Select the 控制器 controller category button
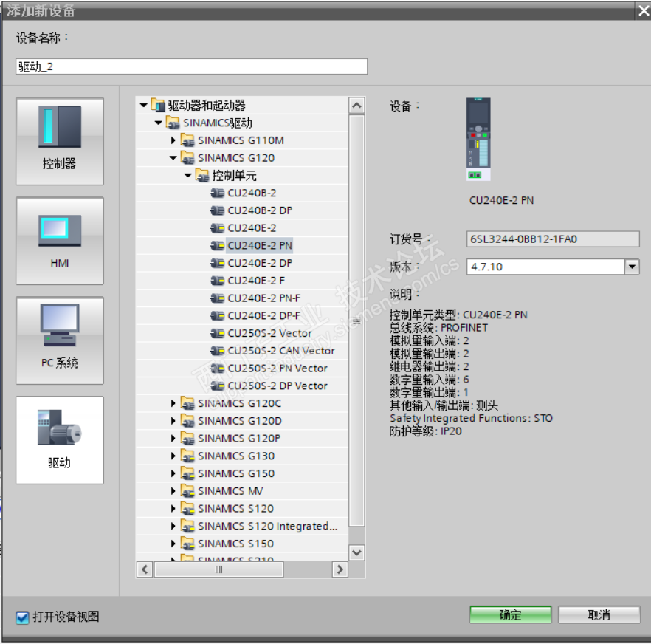This screenshot has height=644, width=651. coord(60,141)
